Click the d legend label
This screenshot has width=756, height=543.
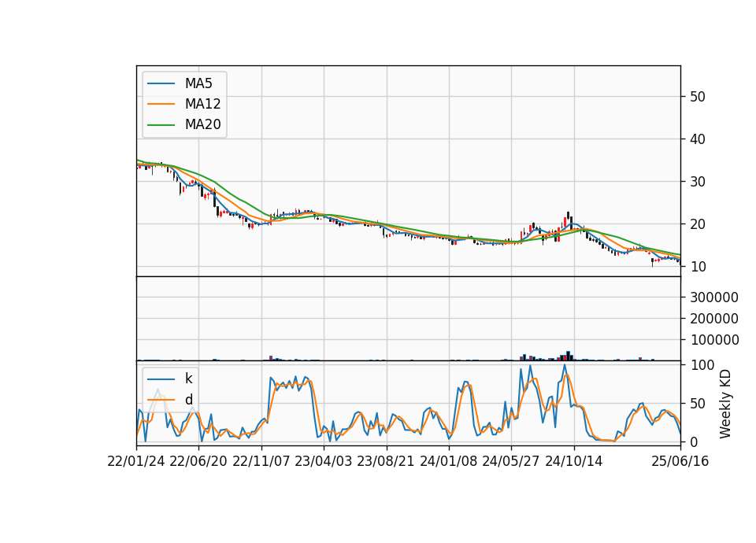(x=188, y=400)
